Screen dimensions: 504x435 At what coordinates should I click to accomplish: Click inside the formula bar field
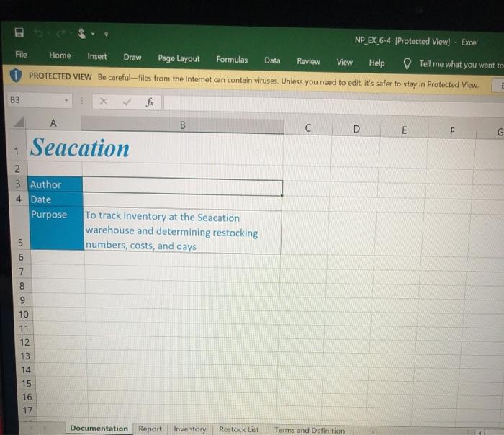pyautogui.click(x=333, y=105)
